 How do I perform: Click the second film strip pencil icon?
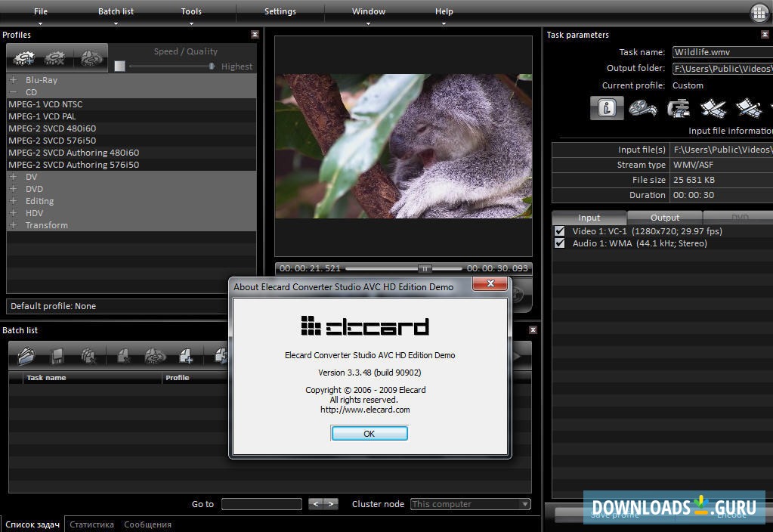pos(748,108)
